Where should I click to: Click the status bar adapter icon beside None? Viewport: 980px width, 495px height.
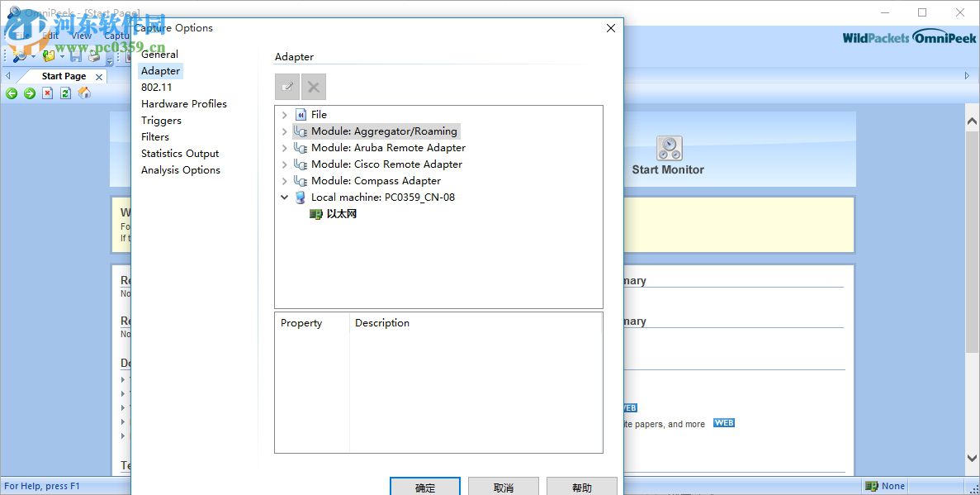[871, 486]
